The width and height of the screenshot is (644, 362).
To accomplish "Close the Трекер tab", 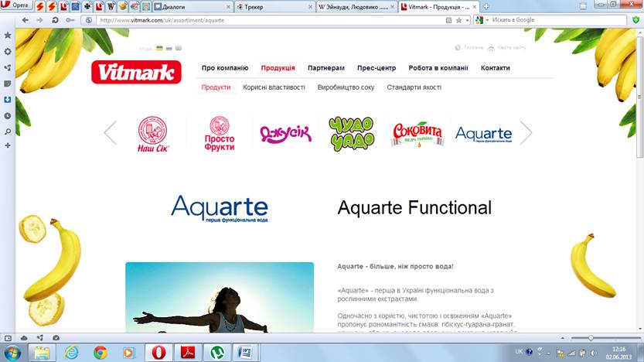I will click(x=310, y=7).
